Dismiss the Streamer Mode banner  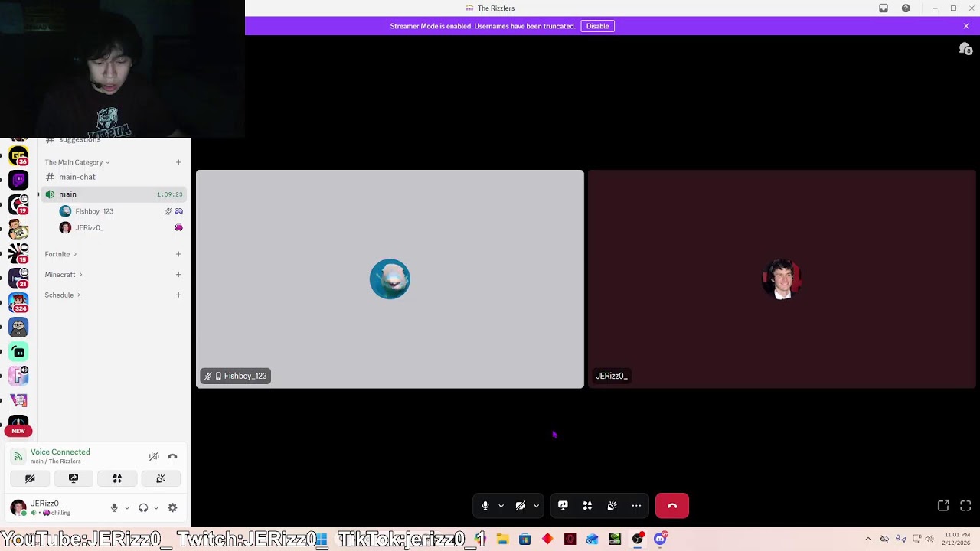point(966,26)
